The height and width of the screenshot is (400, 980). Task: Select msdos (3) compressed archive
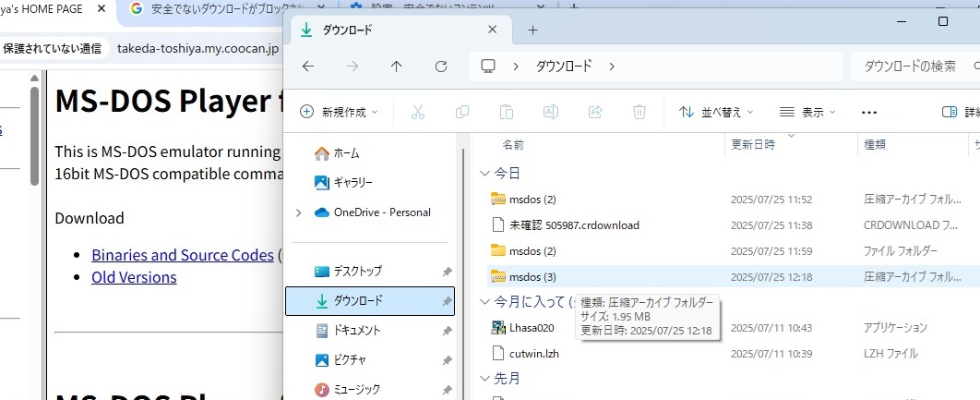(x=731, y=277)
